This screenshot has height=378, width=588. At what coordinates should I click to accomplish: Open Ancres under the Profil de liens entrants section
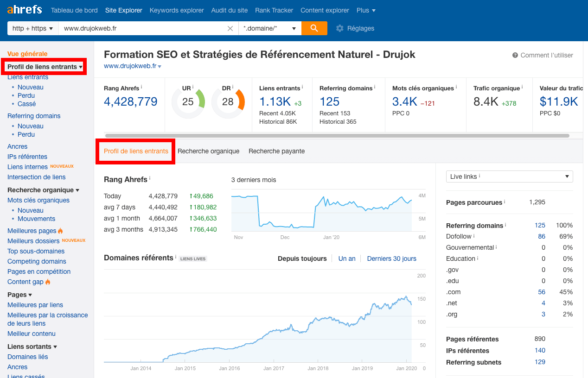[18, 146]
